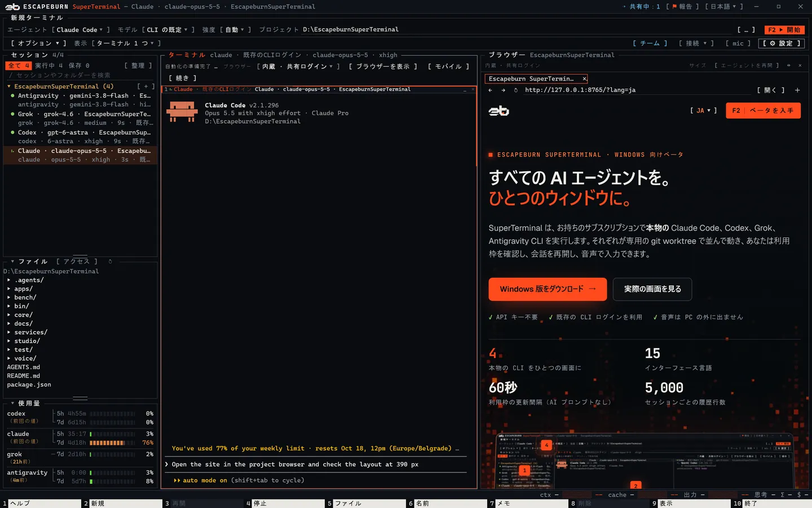Open the オプション dropdown
The width and height of the screenshot is (812, 508).
tap(38, 43)
